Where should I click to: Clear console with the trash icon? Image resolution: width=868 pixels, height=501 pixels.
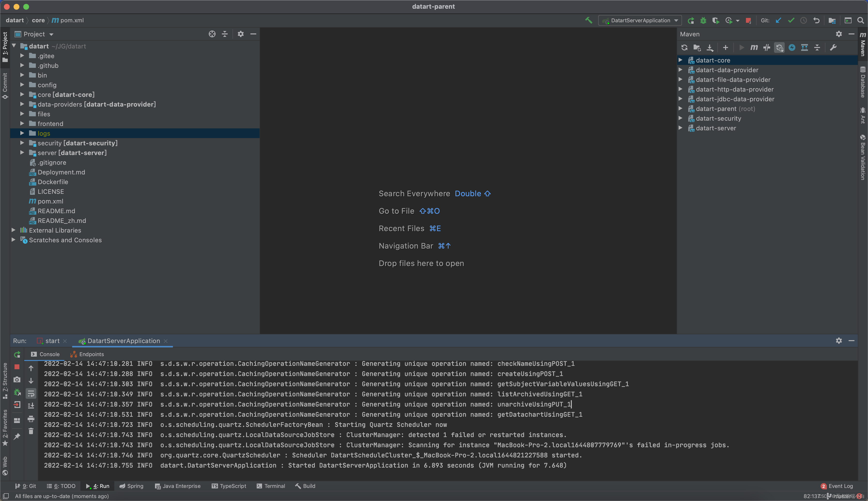click(x=31, y=431)
